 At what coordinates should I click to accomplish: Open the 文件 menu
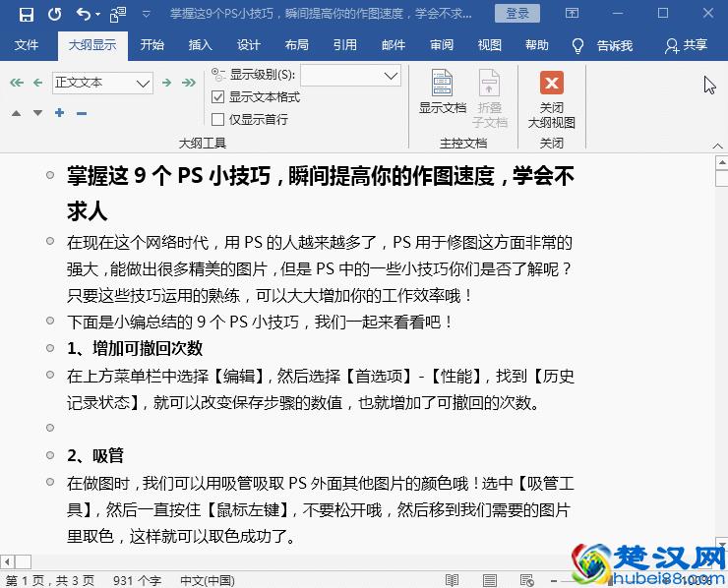26,45
